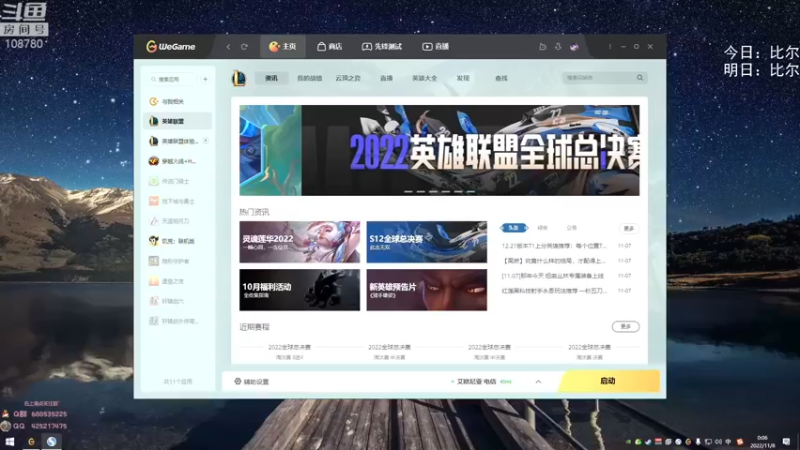Click the yellow 启动 launch button
The width and height of the screenshot is (800, 450).
(x=608, y=381)
